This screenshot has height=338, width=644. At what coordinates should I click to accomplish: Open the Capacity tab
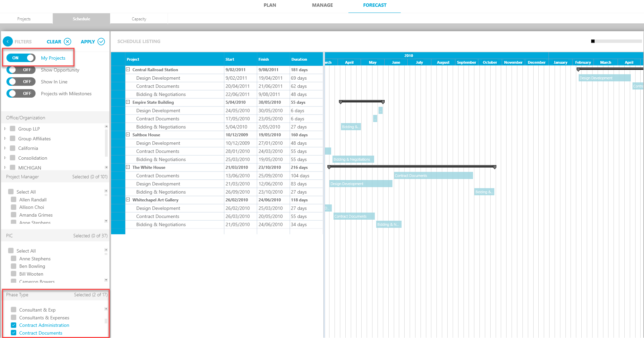(139, 19)
